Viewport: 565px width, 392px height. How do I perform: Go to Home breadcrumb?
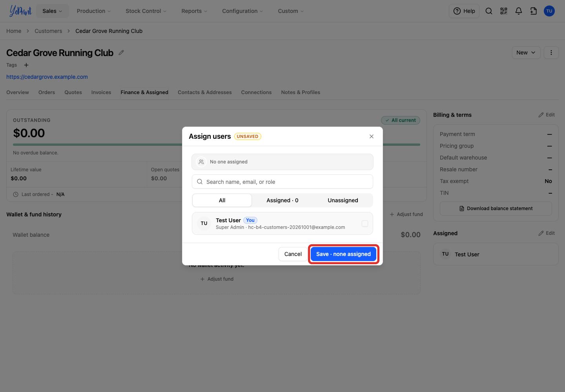click(14, 31)
